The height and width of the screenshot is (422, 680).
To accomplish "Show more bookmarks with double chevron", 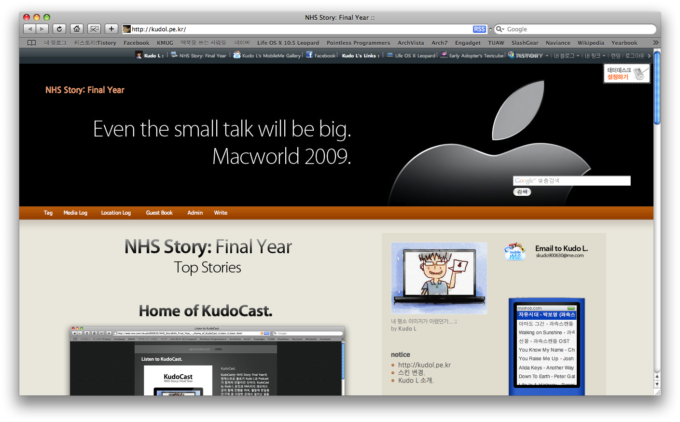I will [x=655, y=43].
